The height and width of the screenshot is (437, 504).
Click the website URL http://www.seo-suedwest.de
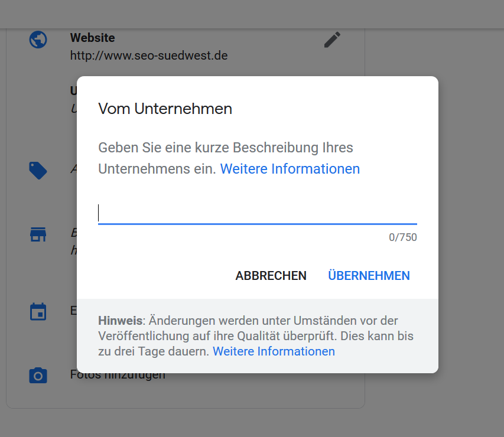click(x=148, y=56)
